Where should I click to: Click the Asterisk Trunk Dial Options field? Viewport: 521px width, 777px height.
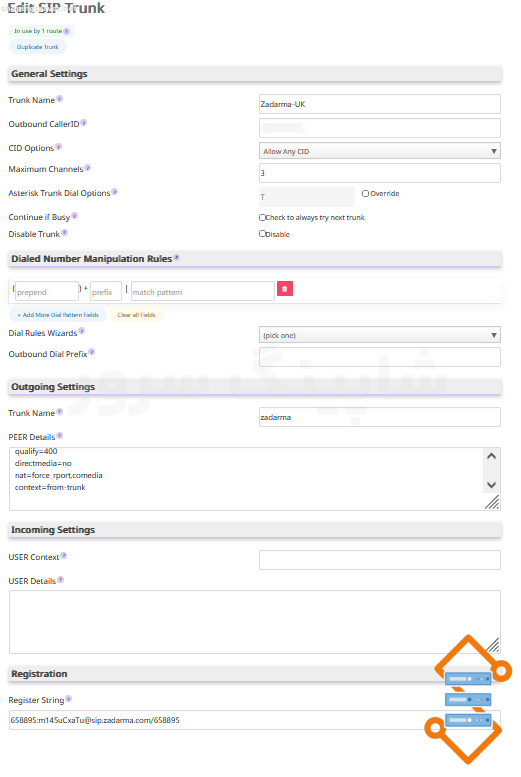click(x=307, y=197)
